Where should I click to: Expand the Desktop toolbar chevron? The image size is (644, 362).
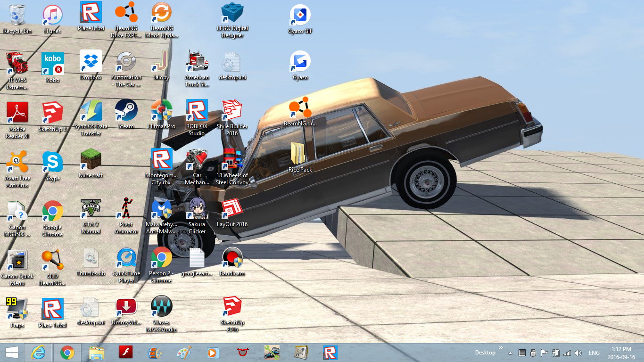click(501, 348)
